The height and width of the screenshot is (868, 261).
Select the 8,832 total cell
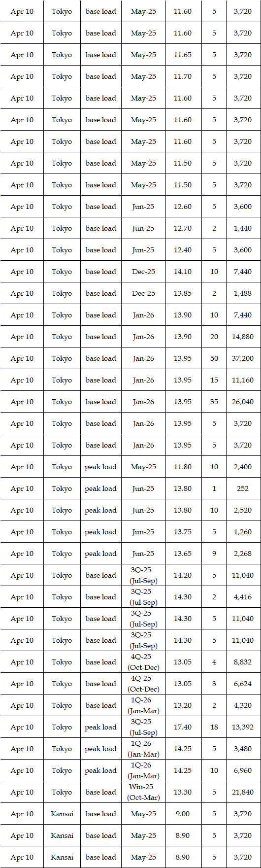pyautogui.click(x=243, y=662)
